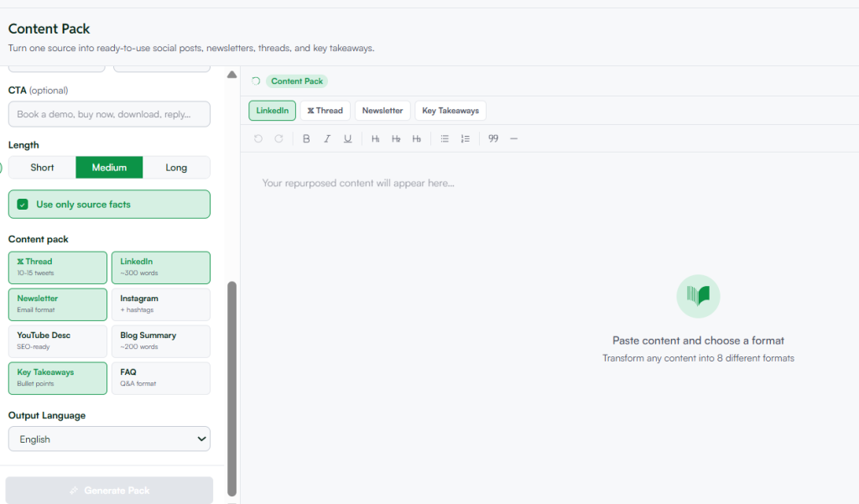Viewport: 859px width, 504px height.
Task: Insert a numbered list
Action: pos(465,138)
